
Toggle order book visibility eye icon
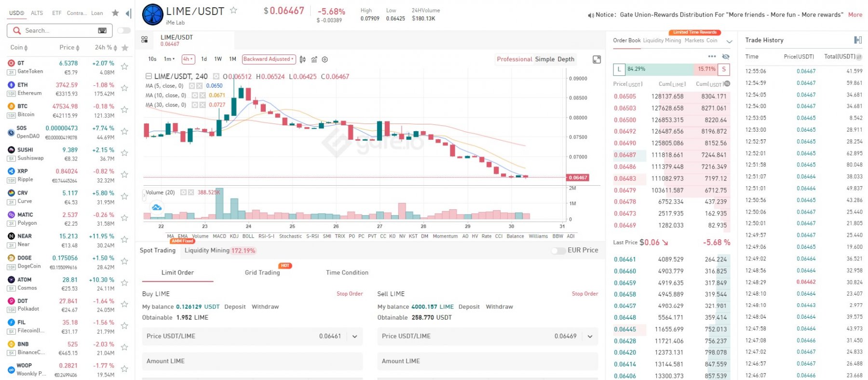point(725,56)
